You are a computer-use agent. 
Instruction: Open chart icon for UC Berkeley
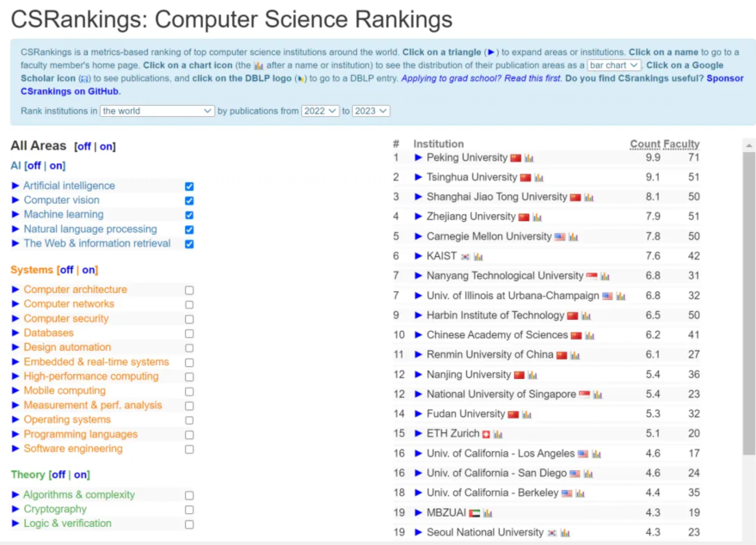coord(580,493)
